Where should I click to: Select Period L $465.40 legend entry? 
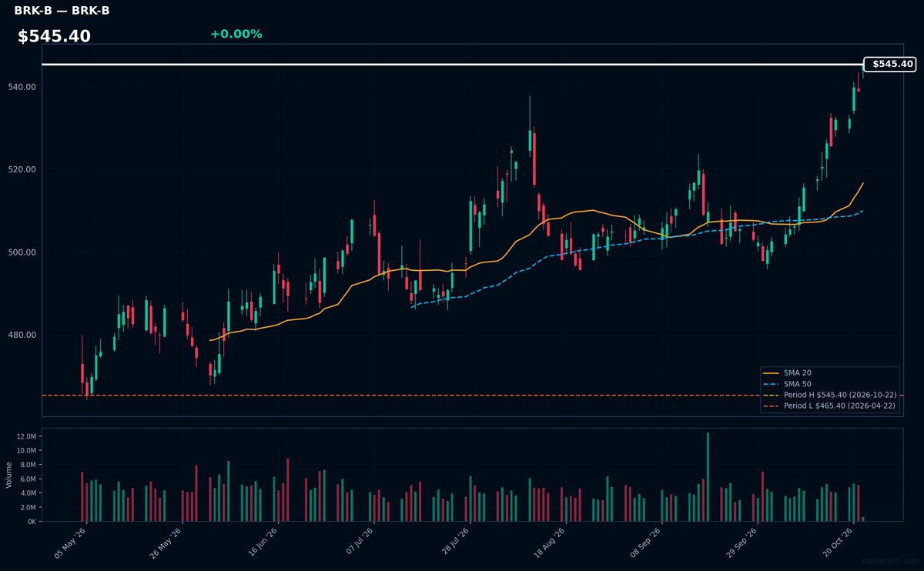[831, 406]
